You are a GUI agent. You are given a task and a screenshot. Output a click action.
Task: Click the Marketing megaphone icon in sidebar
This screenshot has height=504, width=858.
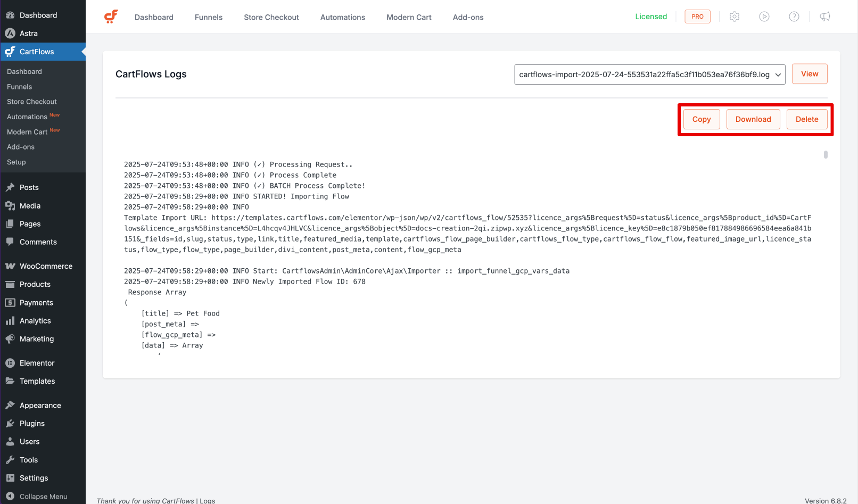pos(10,338)
